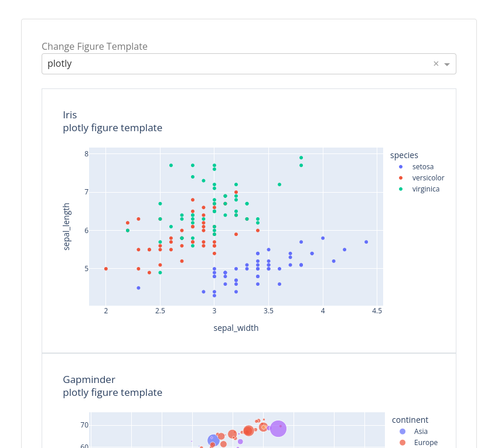498x448 pixels.
Task: Expand the figure template dropdown arrow
Action: [x=447, y=64]
